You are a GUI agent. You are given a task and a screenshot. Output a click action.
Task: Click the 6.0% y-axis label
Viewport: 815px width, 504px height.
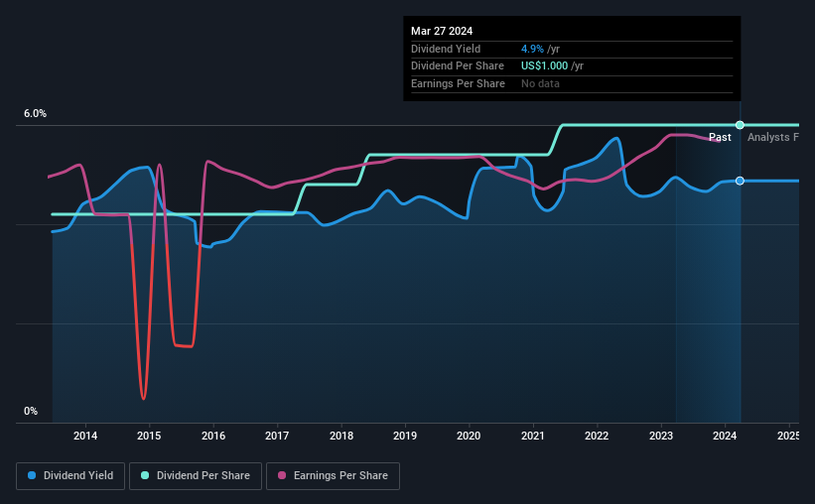tap(35, 113)
